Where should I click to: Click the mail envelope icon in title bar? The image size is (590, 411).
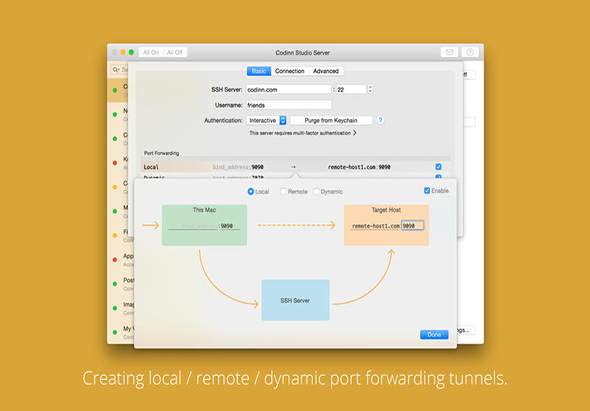(449, 52)
